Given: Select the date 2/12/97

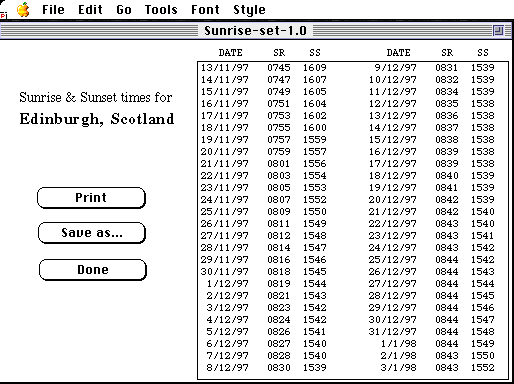Looking at the screenshot, I should click(x=228, y=296).
